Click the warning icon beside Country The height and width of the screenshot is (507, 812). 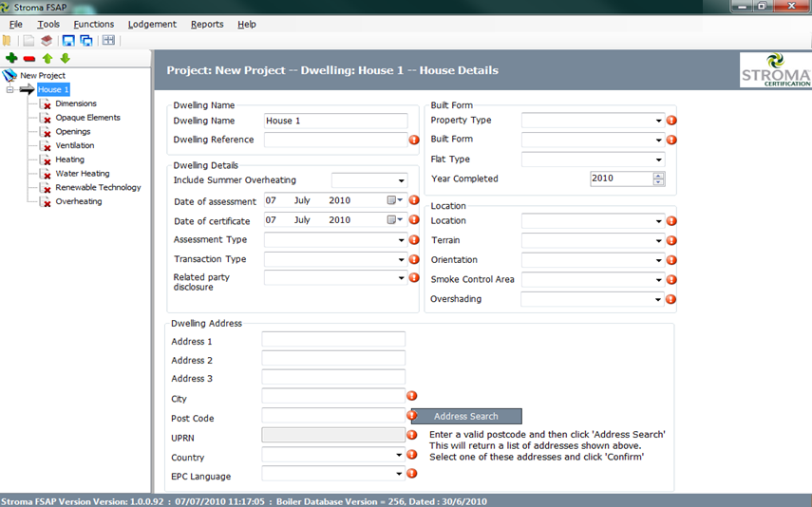411,454
